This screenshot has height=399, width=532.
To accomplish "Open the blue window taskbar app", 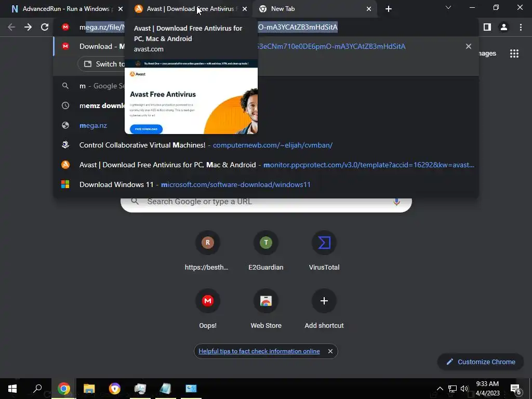I will 191,388.
